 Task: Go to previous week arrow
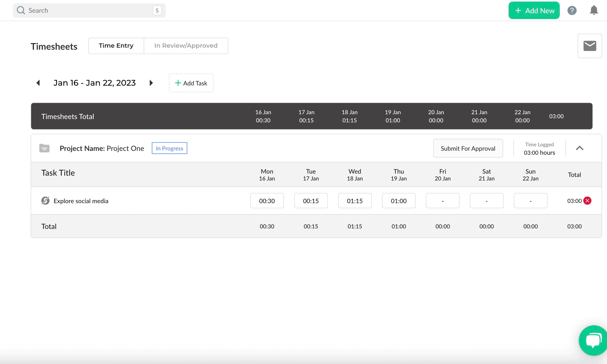click(38, 83)
